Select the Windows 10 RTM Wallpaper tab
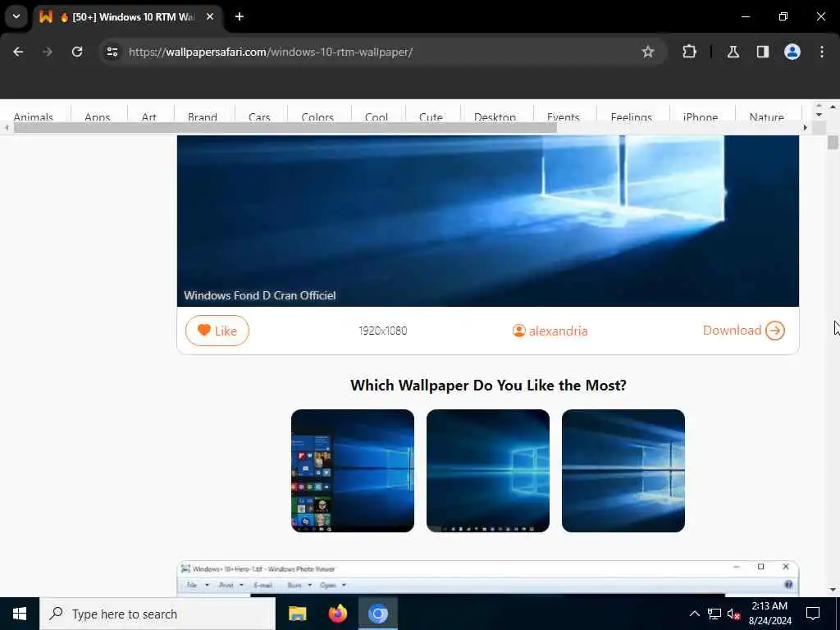840x630 pixels. point(127,16)
